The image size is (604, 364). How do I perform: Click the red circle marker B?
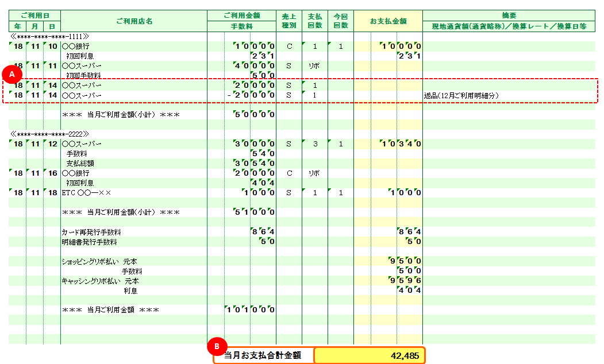[217, 346]
